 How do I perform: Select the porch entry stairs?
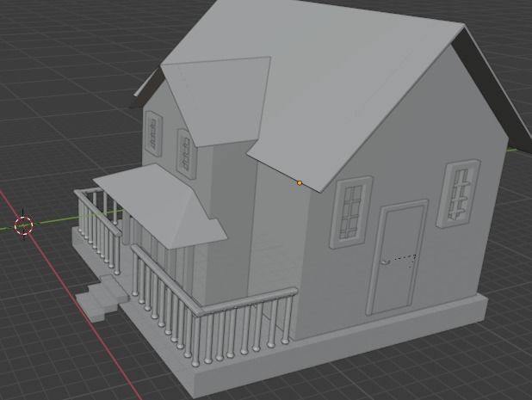[x=102, y=298]
